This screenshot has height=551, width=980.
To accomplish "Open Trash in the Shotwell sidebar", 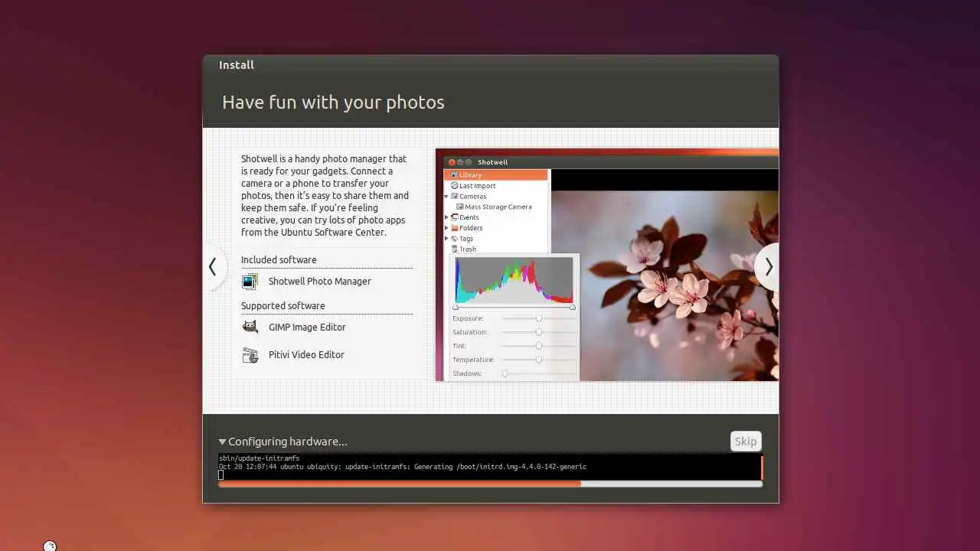I will [468, 249].
